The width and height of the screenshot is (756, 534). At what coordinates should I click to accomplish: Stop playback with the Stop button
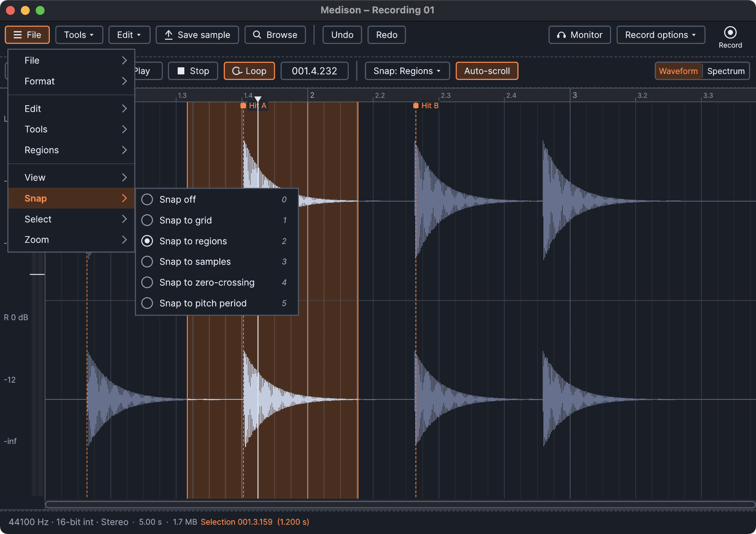pyautogui.click(x=193, y=71)
